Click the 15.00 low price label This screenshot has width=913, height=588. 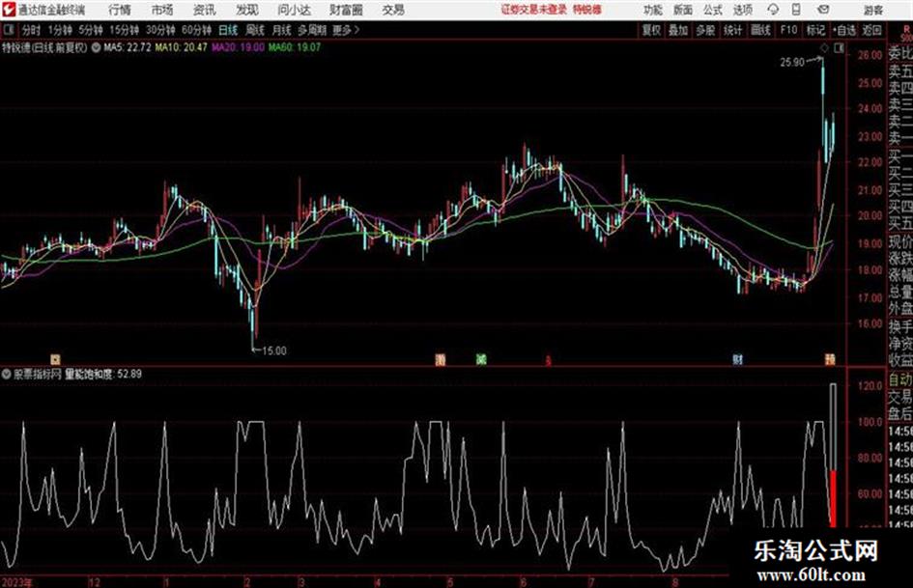(274, 351)
